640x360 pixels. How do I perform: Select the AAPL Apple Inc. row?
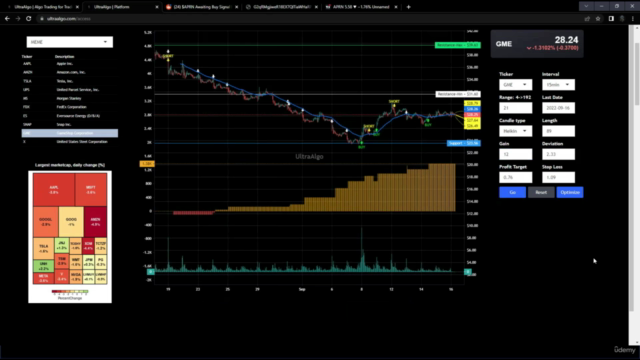70,64
